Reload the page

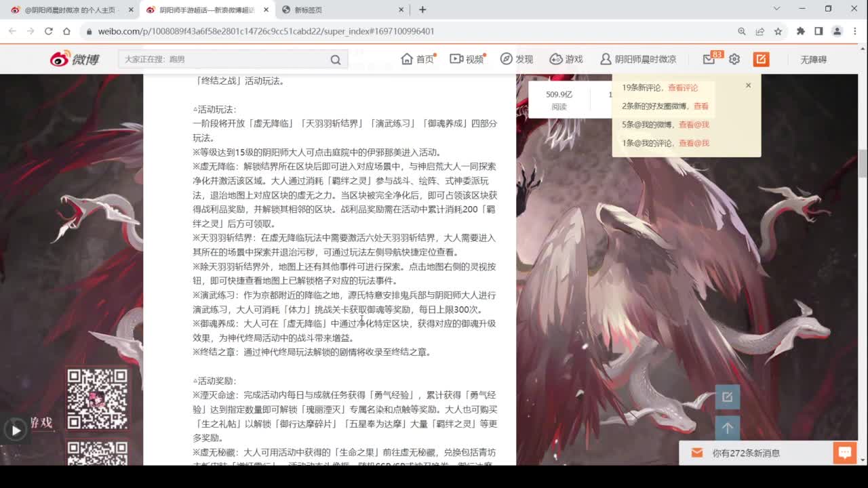click(x=49, y=31)
